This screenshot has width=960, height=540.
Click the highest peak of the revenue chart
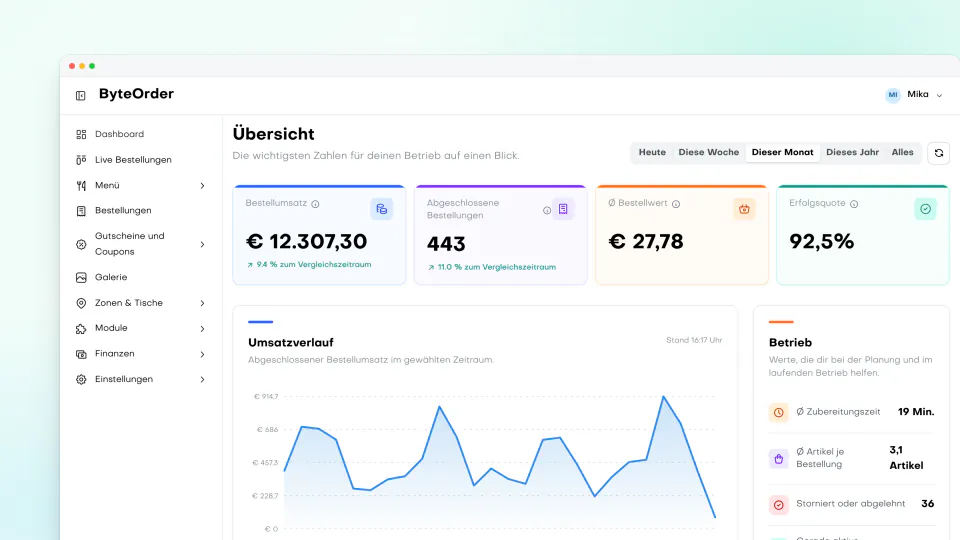[x=663, y=397]
